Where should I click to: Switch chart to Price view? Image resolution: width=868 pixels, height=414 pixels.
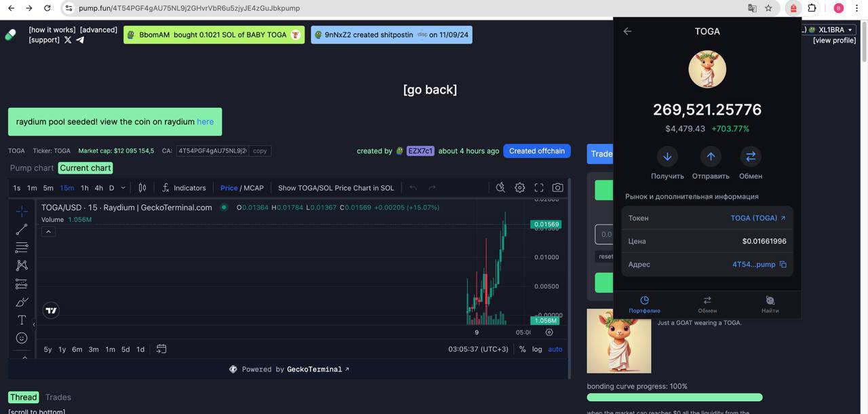coord(229,188)
